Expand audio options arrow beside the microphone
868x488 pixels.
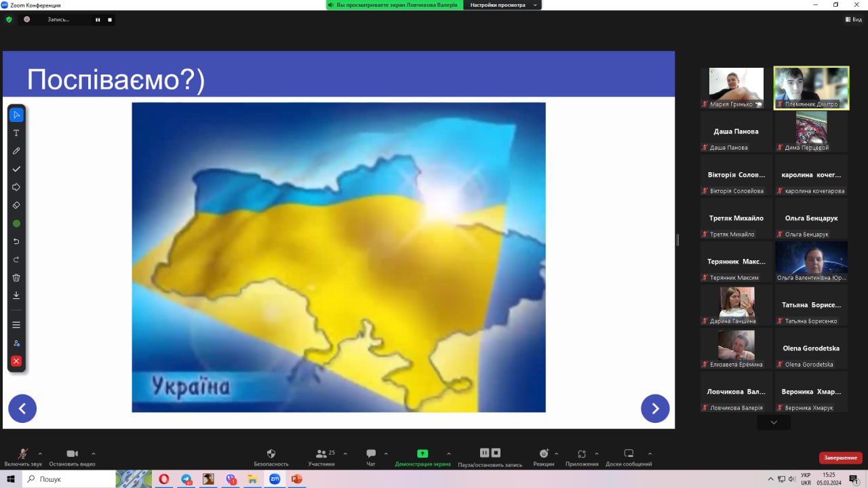coord(40,453)
